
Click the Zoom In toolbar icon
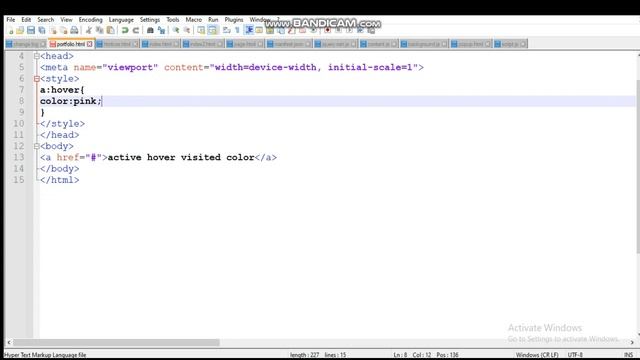click(x=176, y=31)
